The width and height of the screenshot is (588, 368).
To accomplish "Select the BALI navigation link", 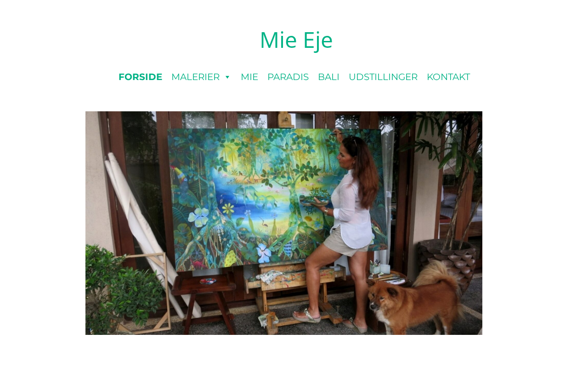I will [x=328, y=77].
